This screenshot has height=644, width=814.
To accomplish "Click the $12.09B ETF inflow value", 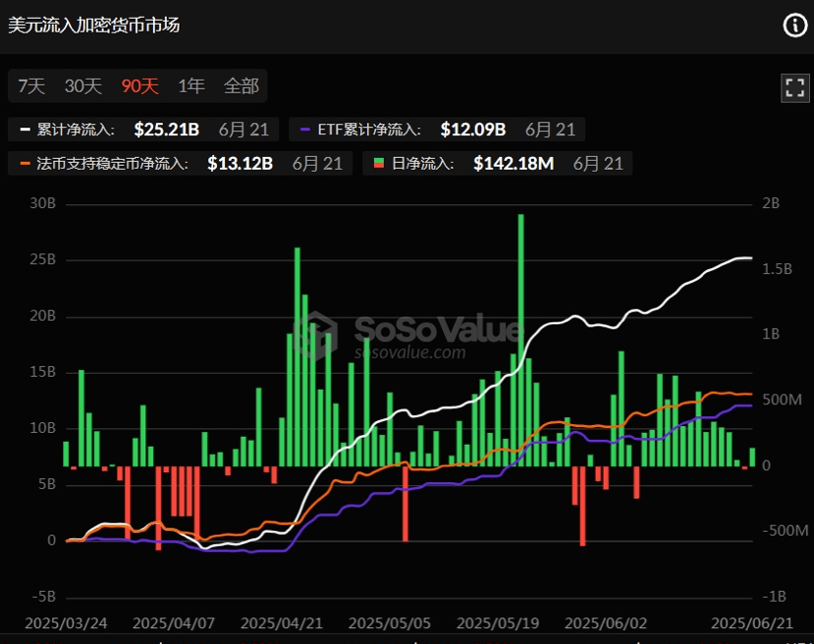I will pyautogui.click(x=473, y=130).
